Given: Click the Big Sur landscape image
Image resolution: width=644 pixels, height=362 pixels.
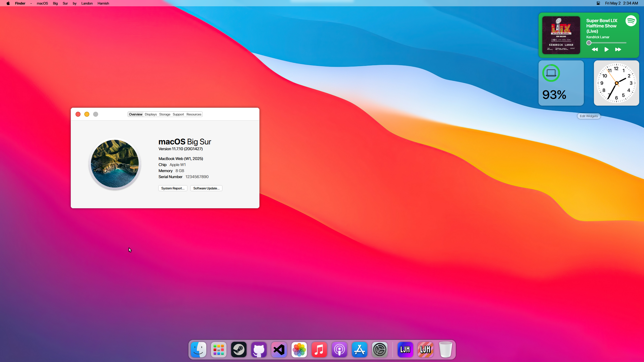Looking at the screenshot, I should coord(115,164).
